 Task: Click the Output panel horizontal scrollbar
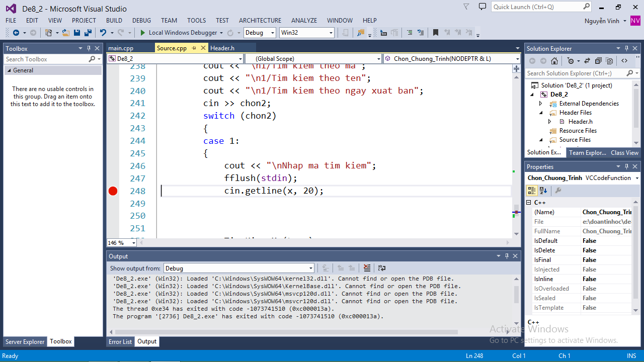[x=286, y=332]
